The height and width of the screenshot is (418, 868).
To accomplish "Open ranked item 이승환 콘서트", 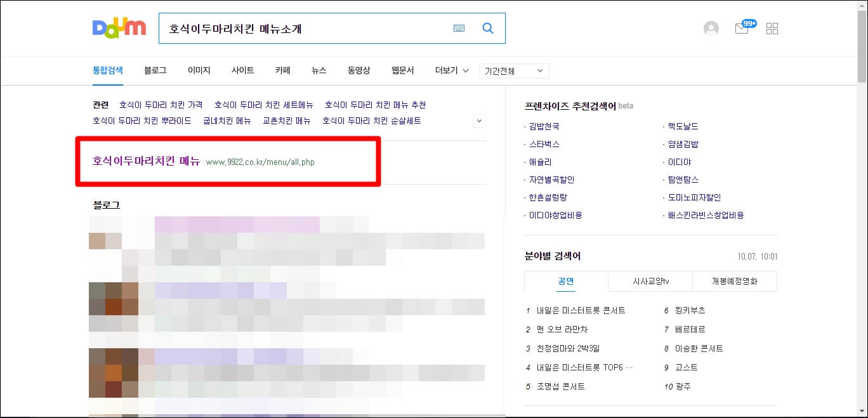I will pos(699,348).
